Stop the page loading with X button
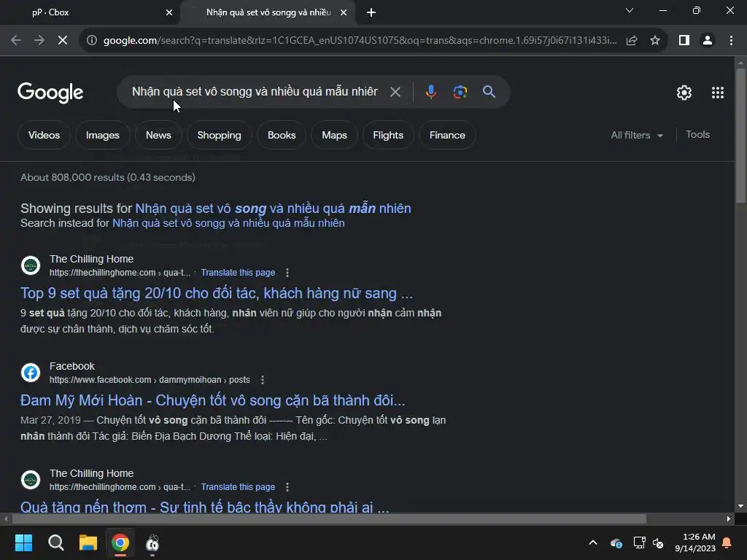The height and width of the screenshot is (560, 747). coord(63,41)
